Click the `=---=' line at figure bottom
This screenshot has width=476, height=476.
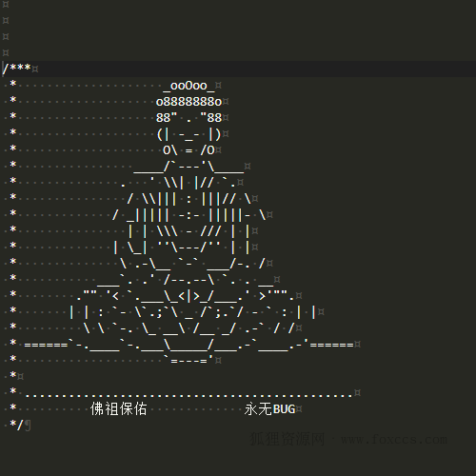point(188,360)
